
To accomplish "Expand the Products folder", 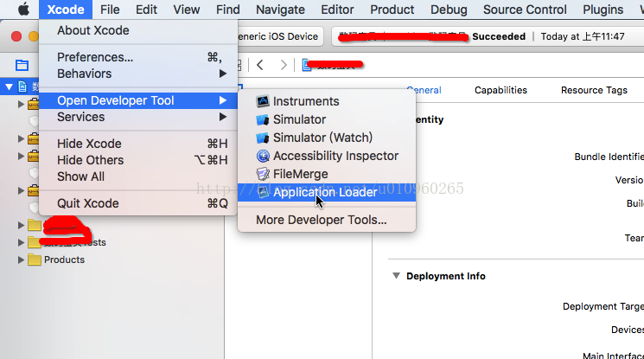I will coord(21,260).
